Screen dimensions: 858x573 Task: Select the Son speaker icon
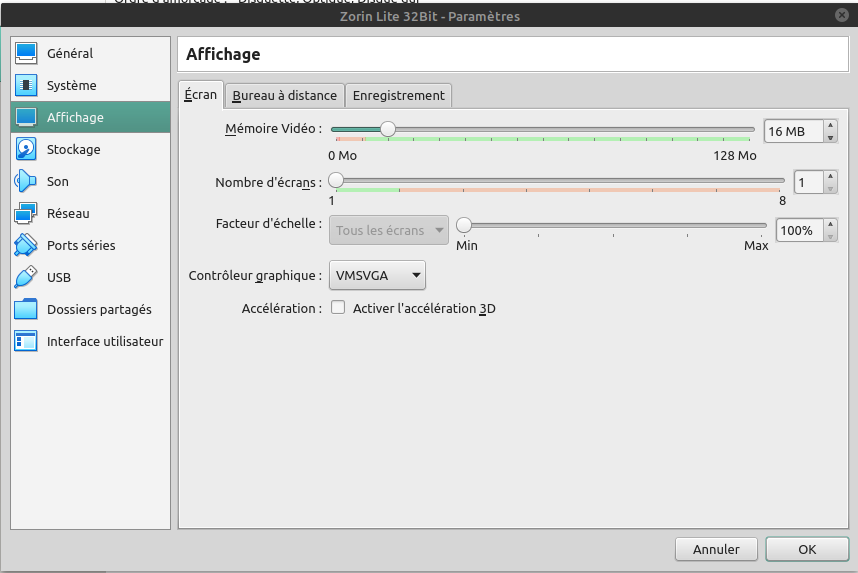[26, 182]
